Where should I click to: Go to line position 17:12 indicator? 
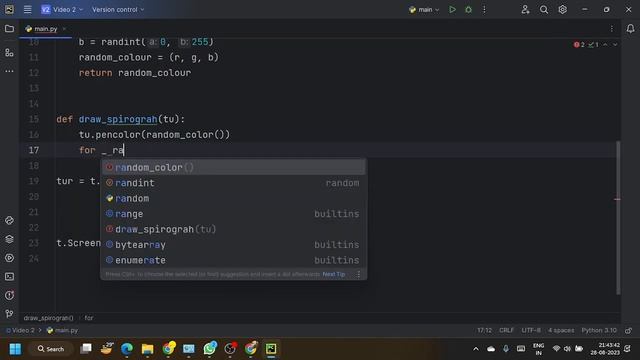[484, 330]
